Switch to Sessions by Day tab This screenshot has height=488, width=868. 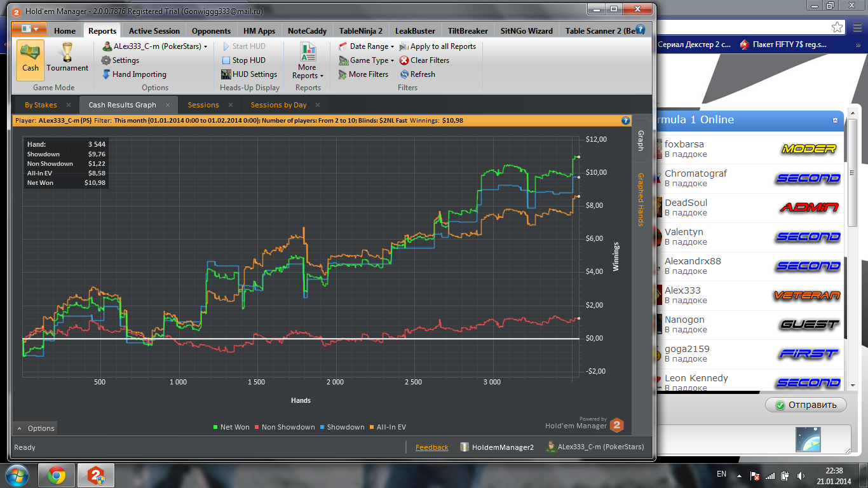tap(278, 105)
